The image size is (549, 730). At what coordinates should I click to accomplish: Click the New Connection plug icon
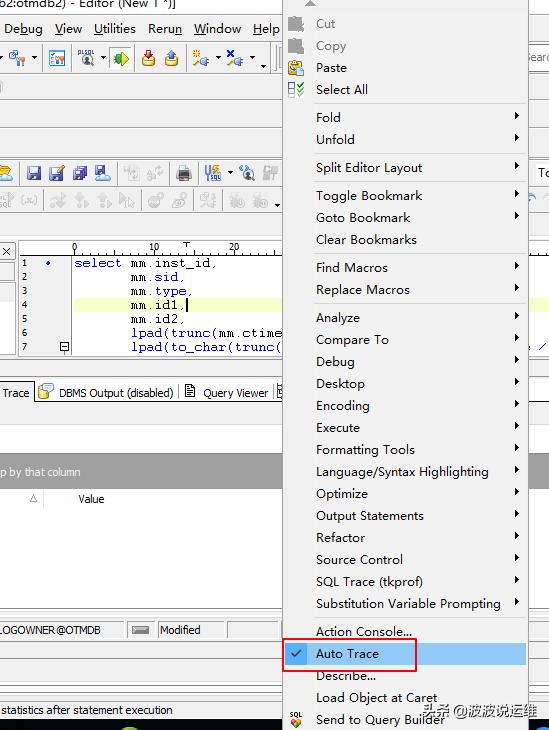pos(201,58)
